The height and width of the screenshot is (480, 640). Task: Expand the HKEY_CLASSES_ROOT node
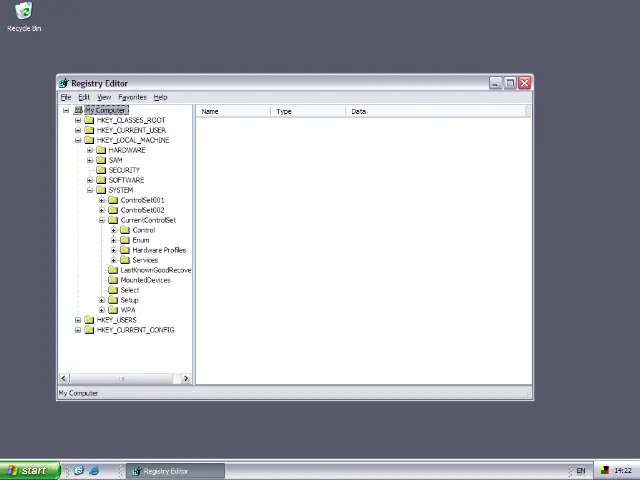tap(78, 120)
